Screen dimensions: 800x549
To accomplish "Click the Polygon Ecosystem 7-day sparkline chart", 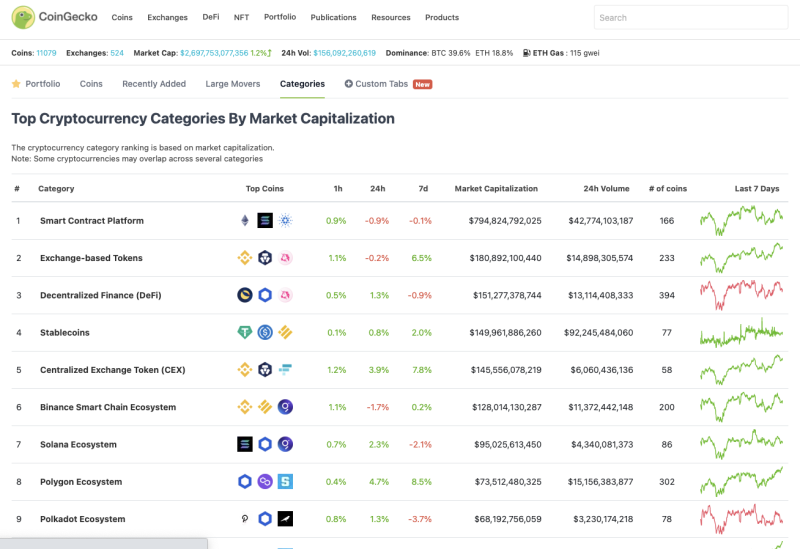I will point(741,481).
